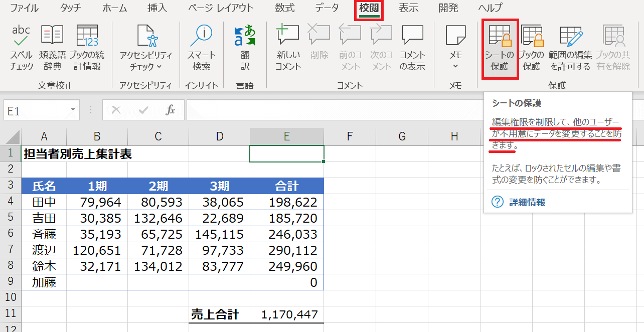Image resolution: width=644 pixels, height=332 pixels.
Task: Click シートの保護 protect sheet button
Action: [x=500, y=49]
